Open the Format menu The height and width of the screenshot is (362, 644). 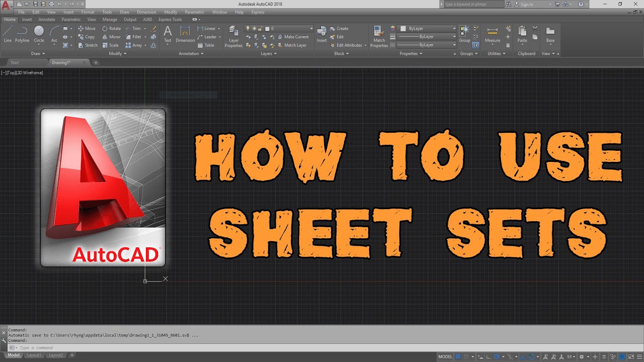88,12
